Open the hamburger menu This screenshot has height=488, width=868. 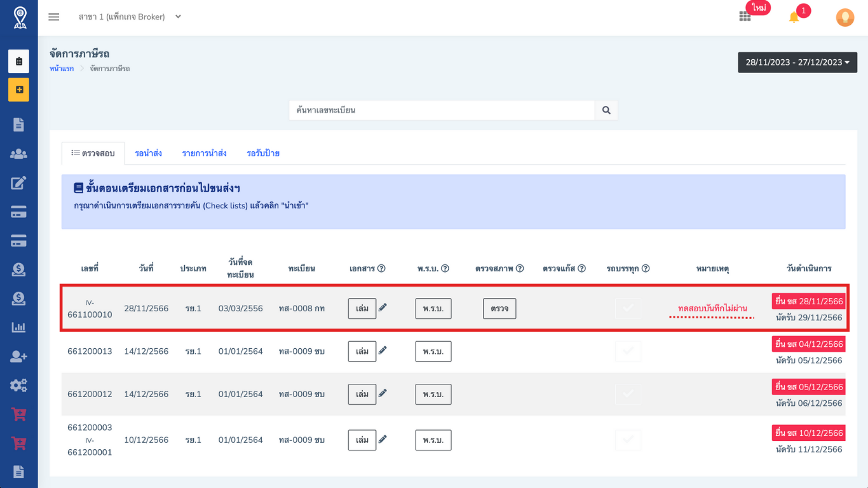click(x=54, y=17)
